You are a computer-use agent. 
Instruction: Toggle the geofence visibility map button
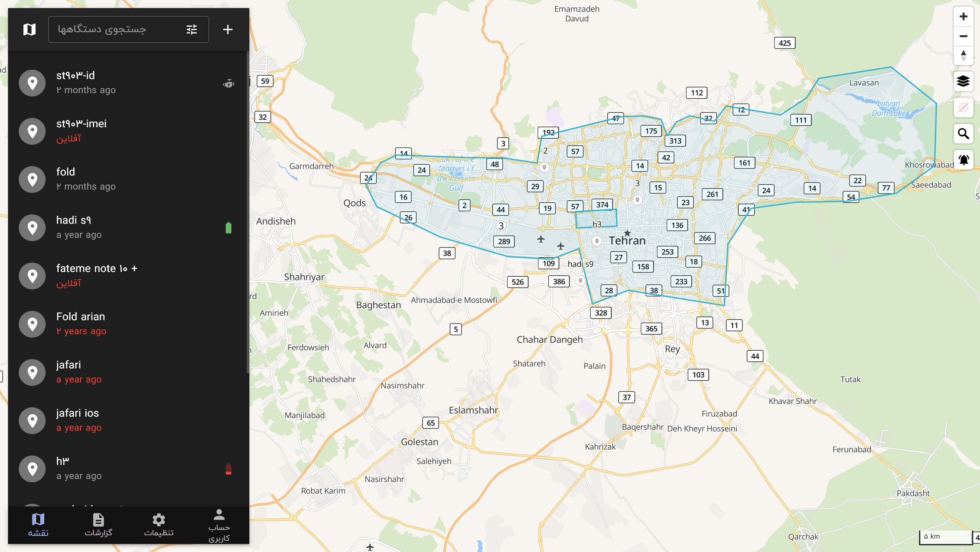tap(963, 108)
